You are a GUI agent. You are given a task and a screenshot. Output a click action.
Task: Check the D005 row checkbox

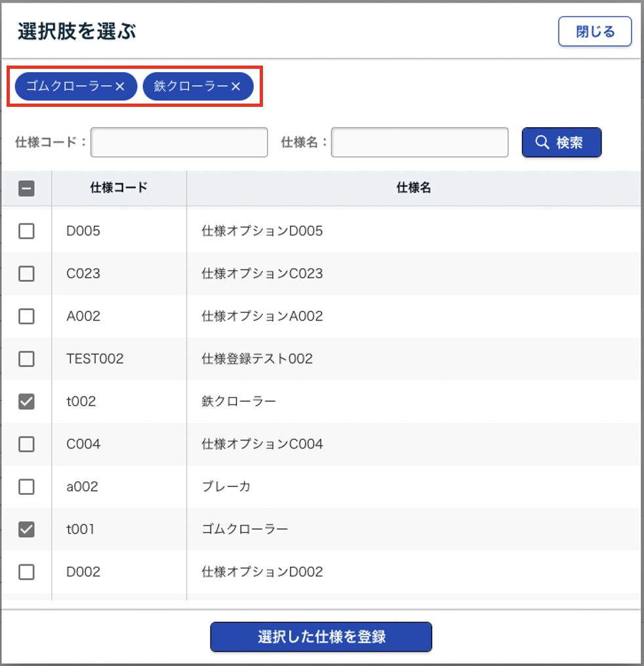(x=26, y=231)
